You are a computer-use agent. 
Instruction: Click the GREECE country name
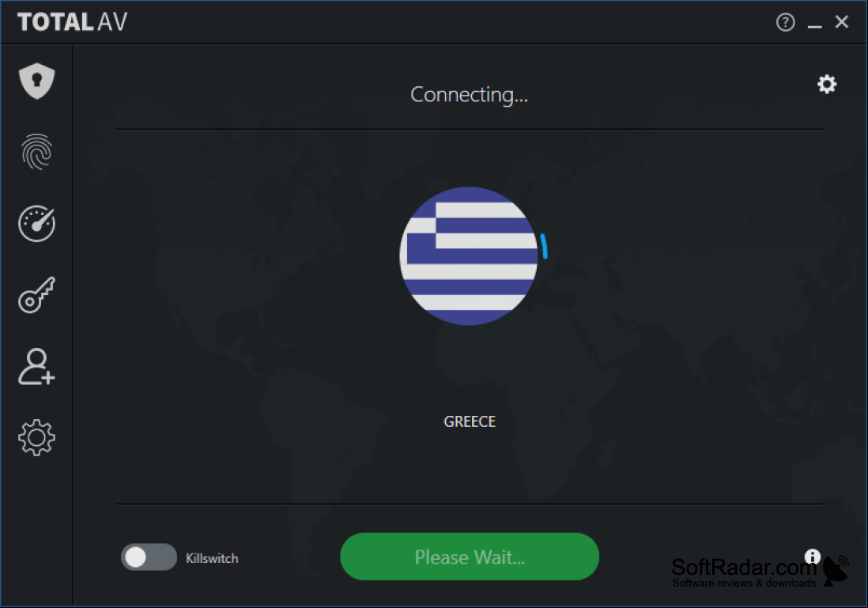pyautogui.click(x=470, y=421)
